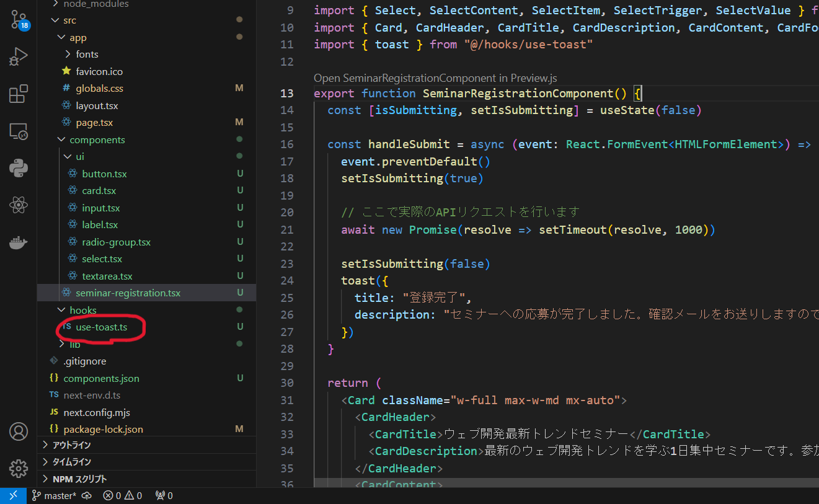This screenshot has height=504, width=819.
Task: Expand the fonts folder
Action: (x=146, y=55)
